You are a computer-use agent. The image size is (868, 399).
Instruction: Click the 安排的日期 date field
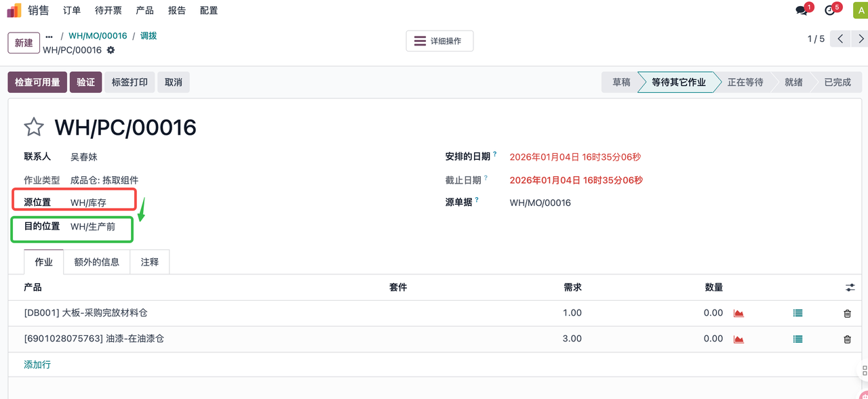(x=575, y=157)
